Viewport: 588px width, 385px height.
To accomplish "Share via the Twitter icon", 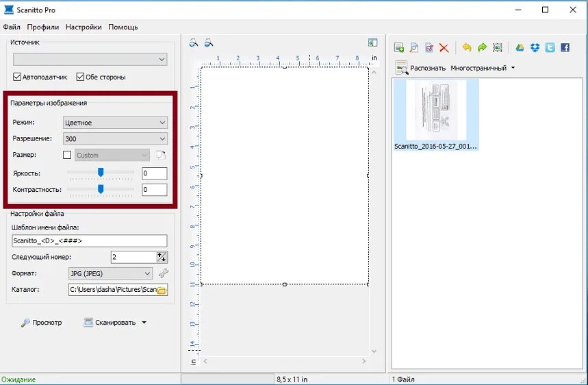I will point(550,47).
